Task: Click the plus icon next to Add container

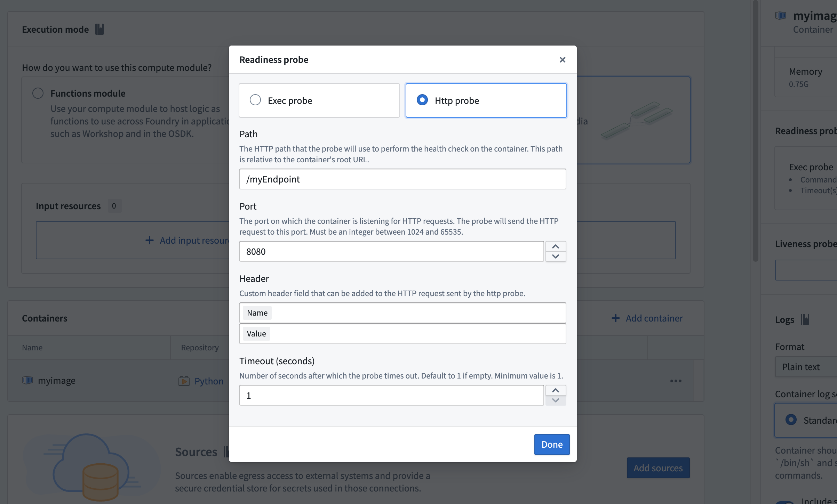Action: click(616, 318)
